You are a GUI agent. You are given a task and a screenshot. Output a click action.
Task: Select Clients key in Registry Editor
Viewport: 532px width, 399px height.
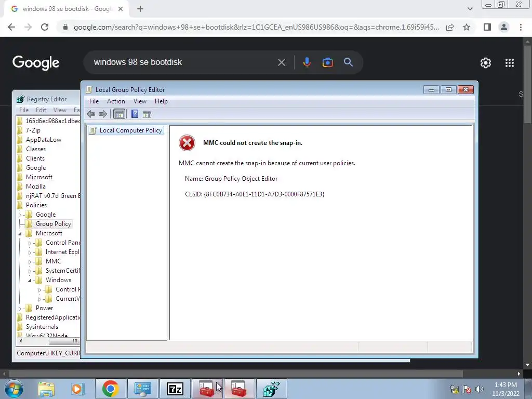(35, 158)
